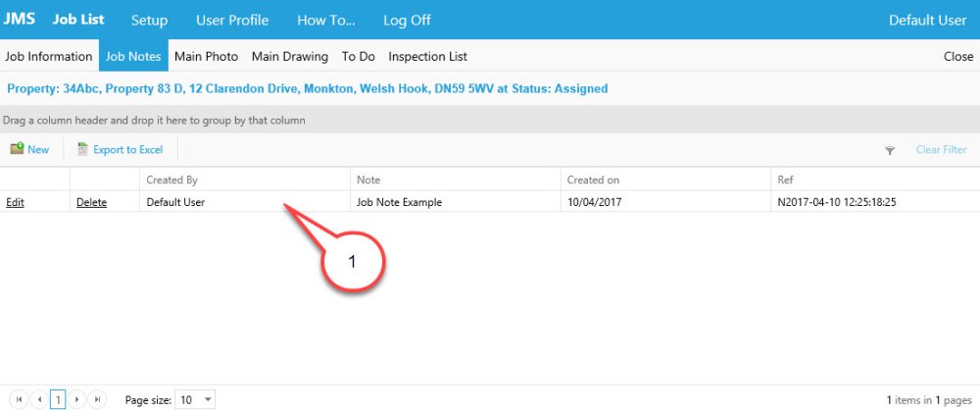Go to first page pager icon
Image resolution: width=980 pixels, height=411 pixels.
19,399
